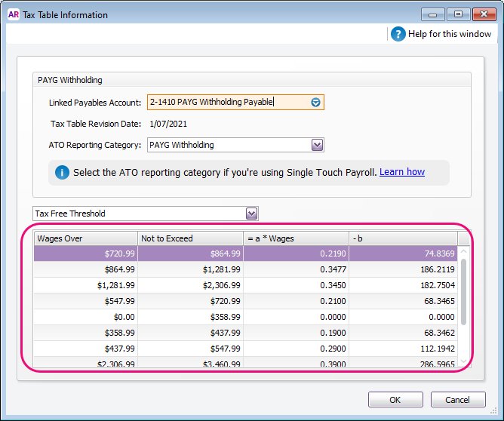Screen dimensions: 504x421
Task: Click in the Linked Payables Account field
Action: [226, 103]
